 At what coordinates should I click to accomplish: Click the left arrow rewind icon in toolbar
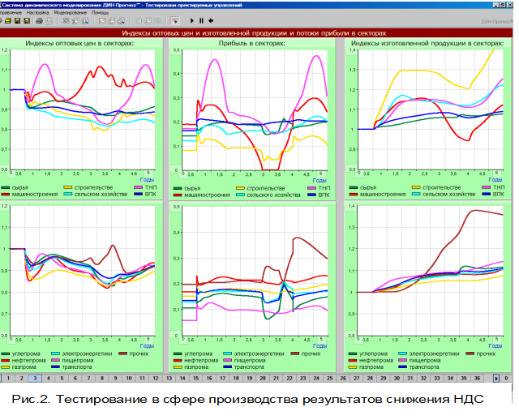(211, 20)
